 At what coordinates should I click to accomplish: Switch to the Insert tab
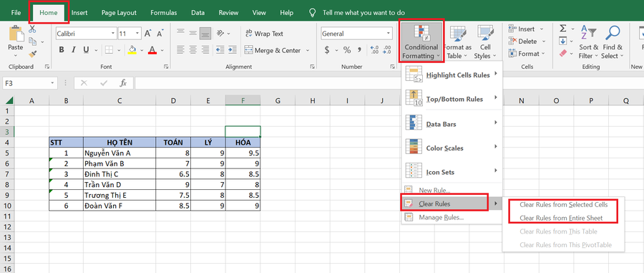pos(79,13)
